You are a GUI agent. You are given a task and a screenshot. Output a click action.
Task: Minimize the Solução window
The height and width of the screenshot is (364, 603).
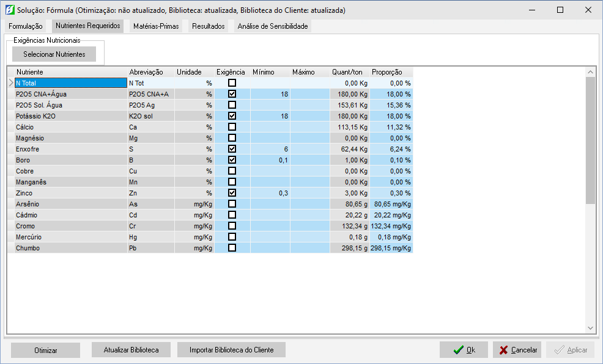(x=532, y=10)
